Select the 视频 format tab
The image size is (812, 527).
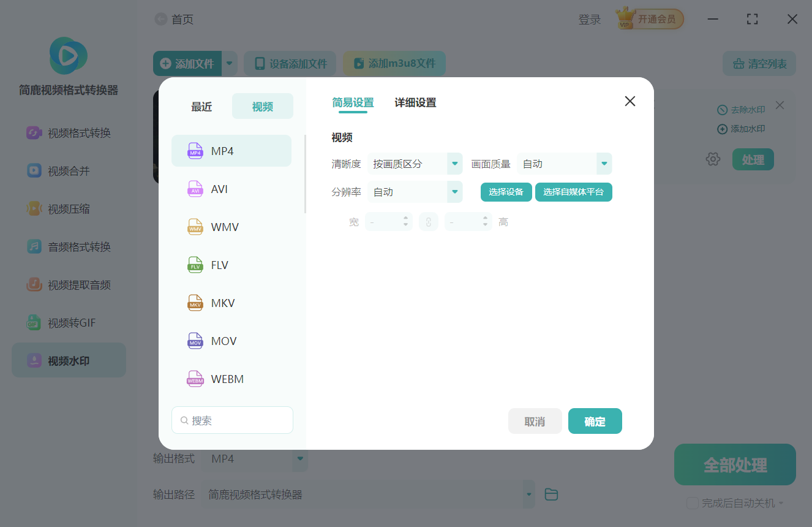pos(263,107)
